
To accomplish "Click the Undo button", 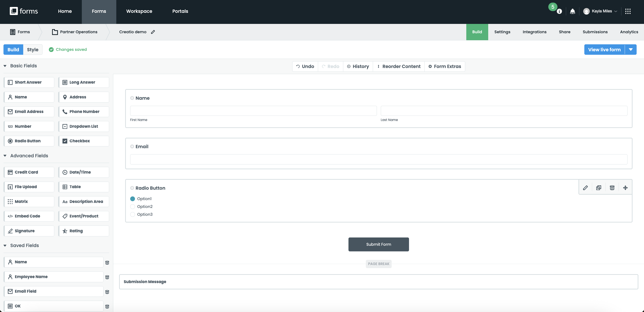I will point(305,66).
